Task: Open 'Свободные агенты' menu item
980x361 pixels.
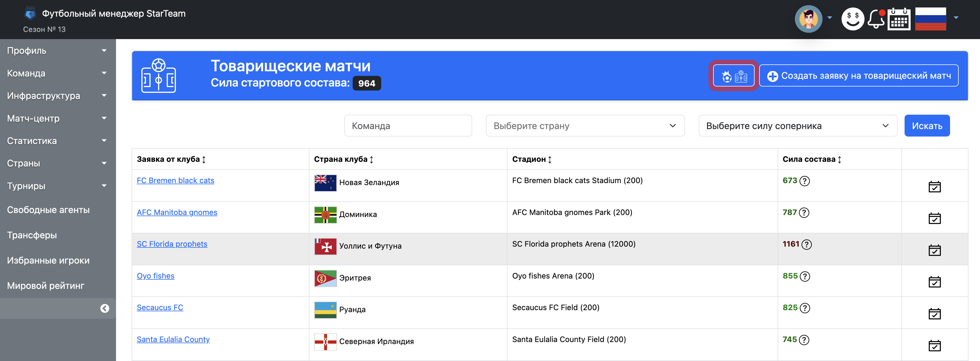Action: tap(48, 210)
